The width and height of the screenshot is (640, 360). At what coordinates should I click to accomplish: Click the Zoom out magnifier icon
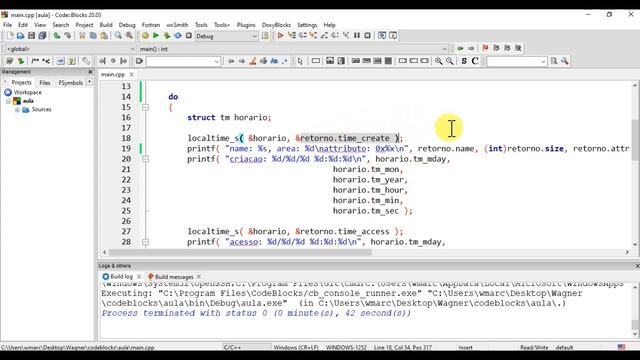click(449, 61)
